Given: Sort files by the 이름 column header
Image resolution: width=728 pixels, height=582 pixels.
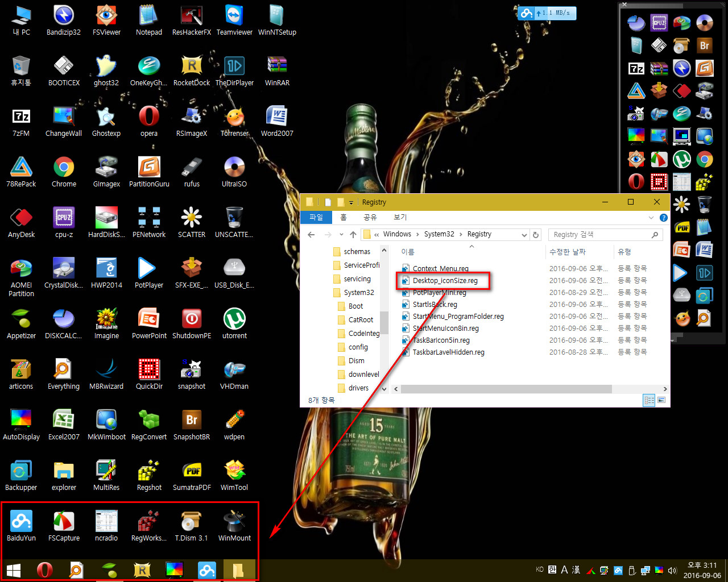Looking at the screenshot, I should (x=408, y=252).
